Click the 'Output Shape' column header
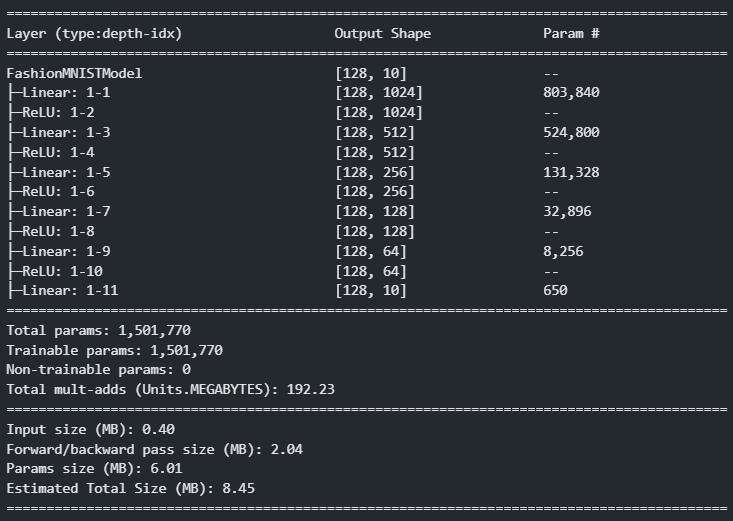Viewport: 733px width, 521px height. [382, 34]
